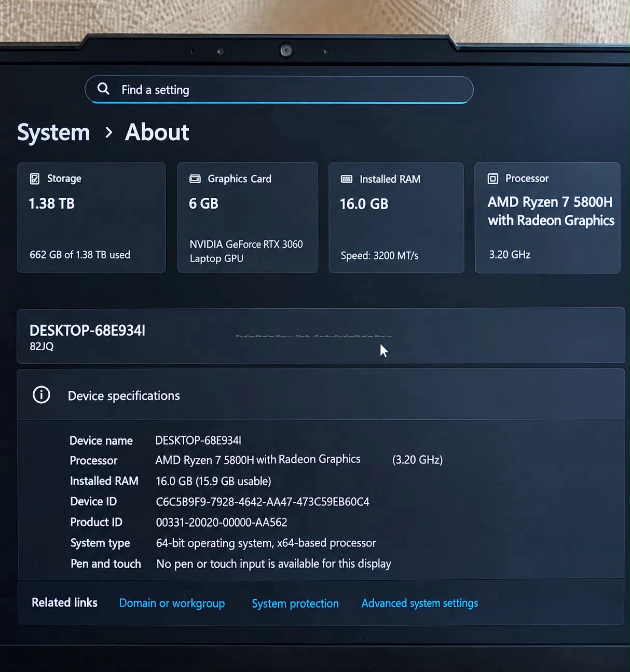The height and width of the screenshot is (672, 630).
Task: Click '662 GB of 1.38 TB used' text
Action: tap(80, 255)
